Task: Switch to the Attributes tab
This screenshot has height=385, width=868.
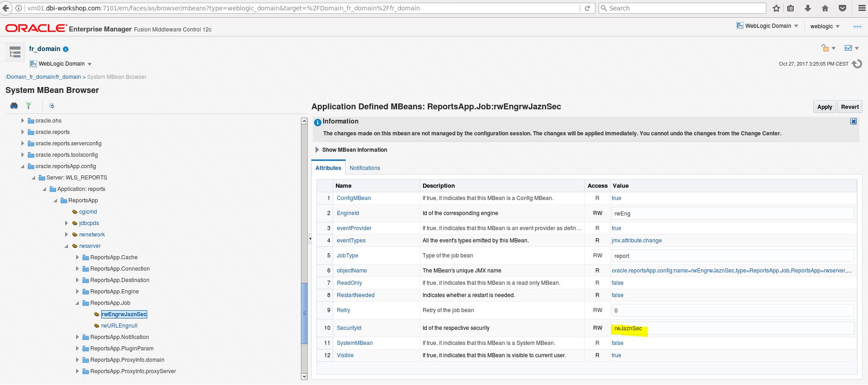Action: click(328, 168)
